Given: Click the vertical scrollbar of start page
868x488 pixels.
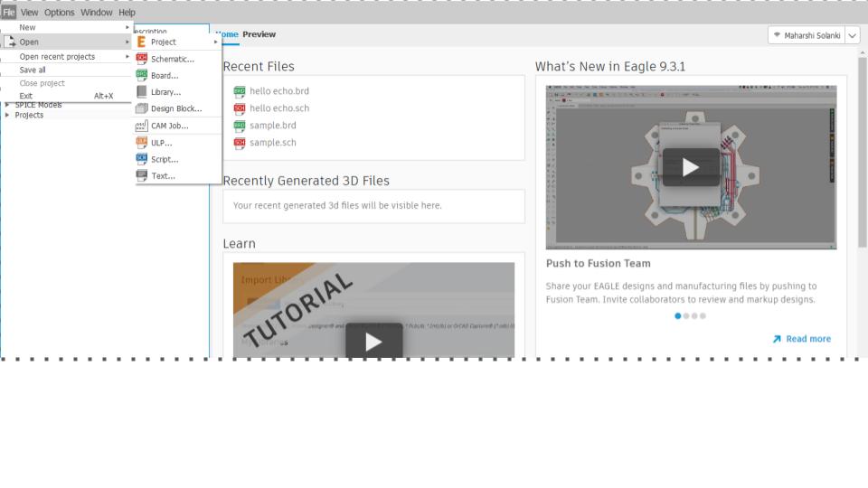Looking at the screenshot, I should click(x=862, y=152).
